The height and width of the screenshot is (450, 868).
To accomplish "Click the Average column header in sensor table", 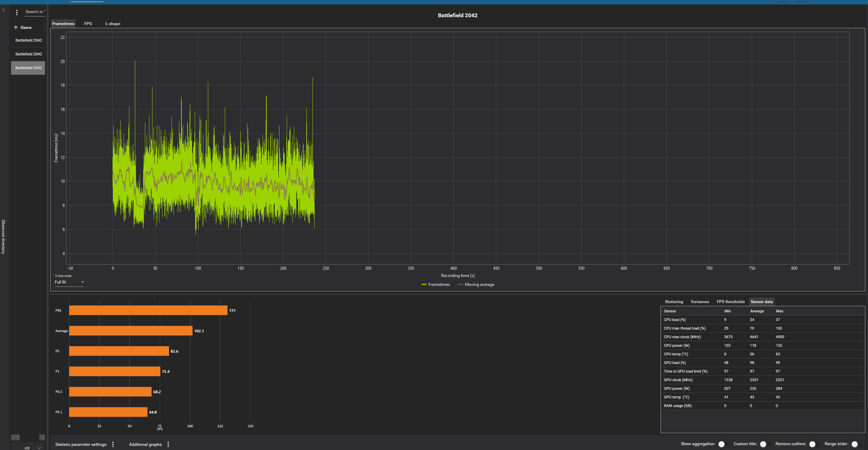I will [x=757, y=311].
